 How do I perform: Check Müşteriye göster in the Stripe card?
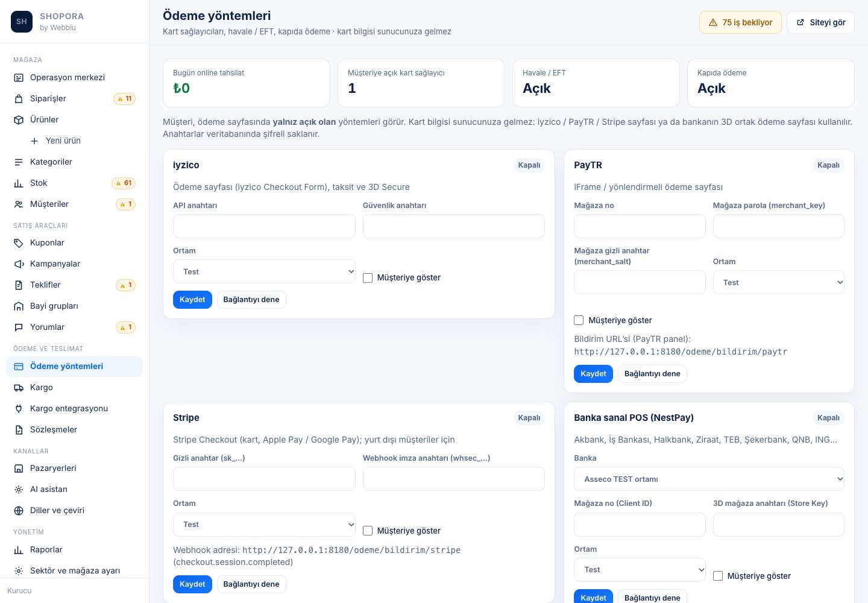(x=368, y=531)
